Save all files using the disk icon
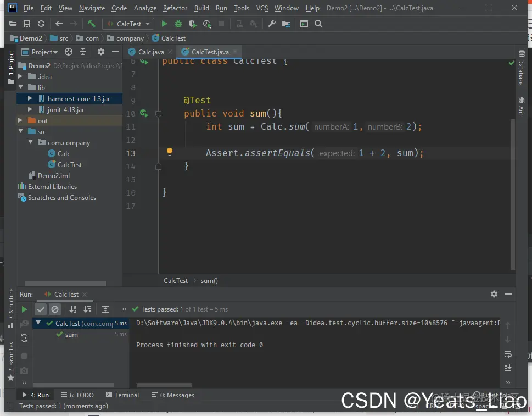Viewport: 532px width, 416px height. 27,24
